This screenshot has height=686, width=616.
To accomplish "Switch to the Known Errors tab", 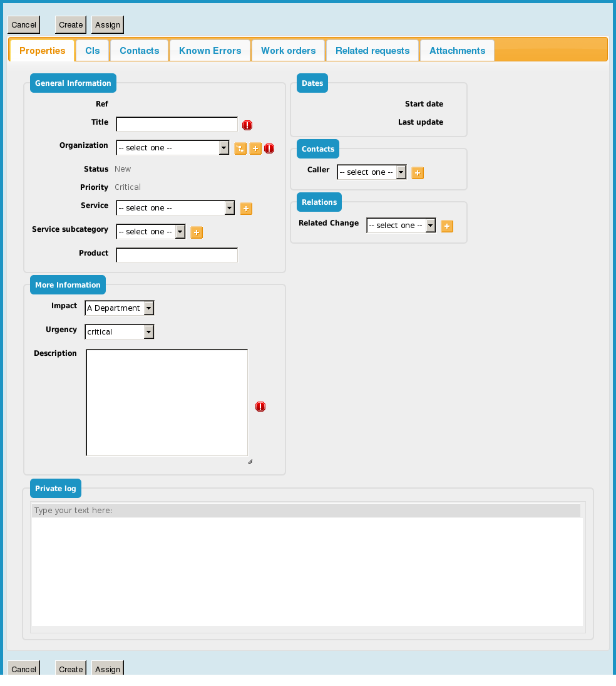I will click(x=210, y=51).
